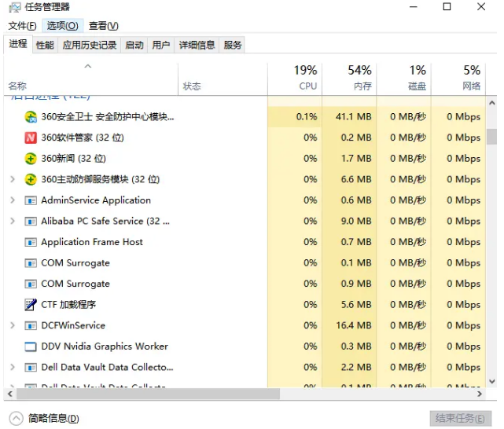Click the 360安全卫士 process icon
504x429 pixels.
click(31, 117)
